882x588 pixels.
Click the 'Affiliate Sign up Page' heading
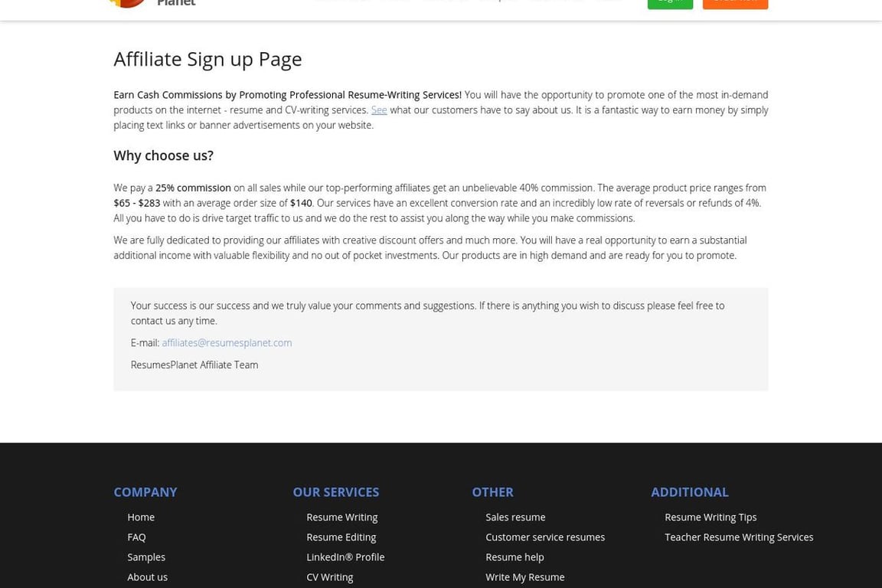point(207,59)
